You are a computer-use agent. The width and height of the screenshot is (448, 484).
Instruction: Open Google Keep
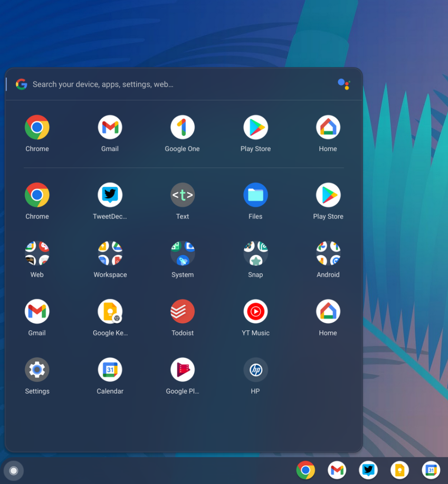(110, 311)
